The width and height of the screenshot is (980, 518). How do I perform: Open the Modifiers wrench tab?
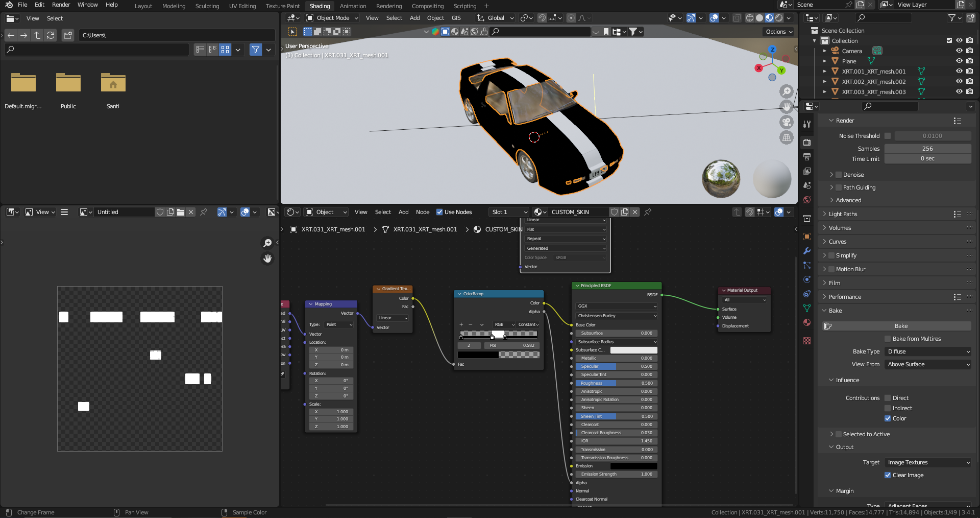(807, 251)
